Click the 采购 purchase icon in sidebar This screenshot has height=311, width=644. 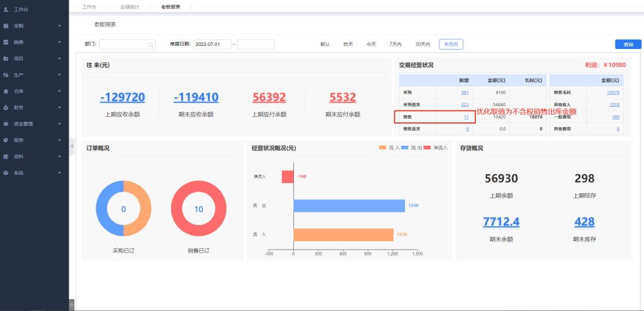pyautogui.click(x=5, y=26)
